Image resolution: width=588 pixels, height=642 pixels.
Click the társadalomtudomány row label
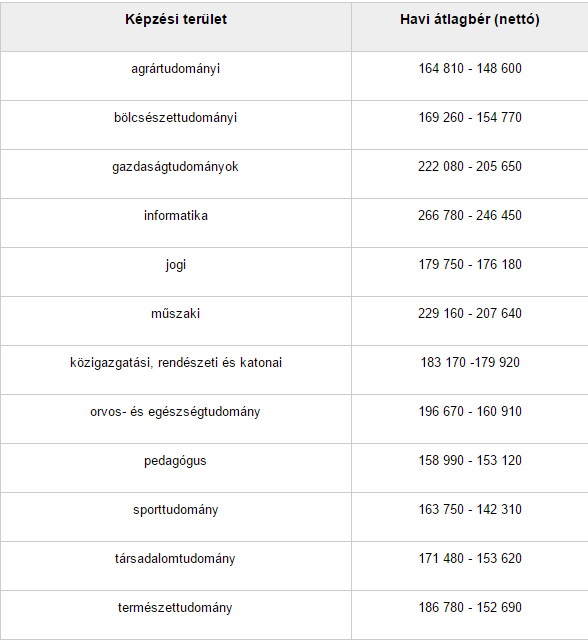coord(176,558)
